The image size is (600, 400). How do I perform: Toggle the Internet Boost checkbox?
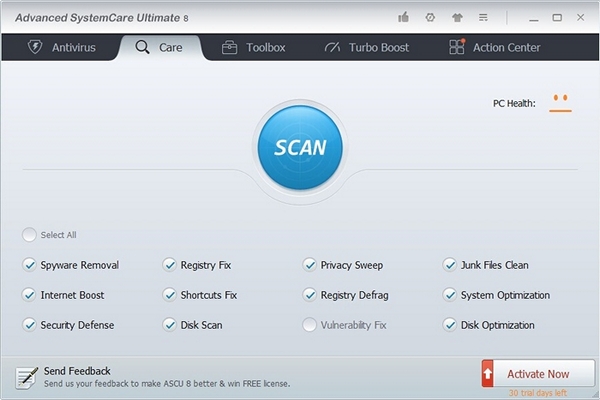29,295
